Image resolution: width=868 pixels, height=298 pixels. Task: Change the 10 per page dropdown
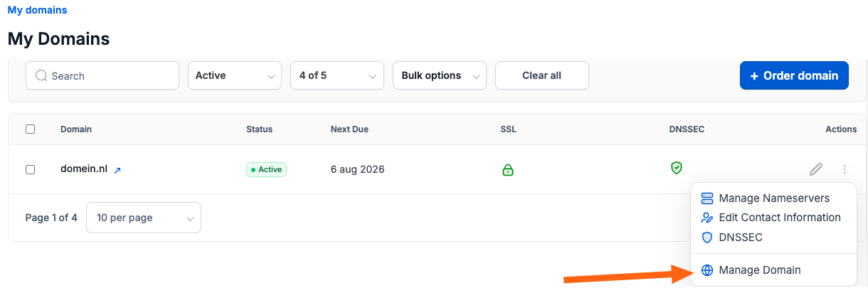pyautogui.click(x=144, y=218)
